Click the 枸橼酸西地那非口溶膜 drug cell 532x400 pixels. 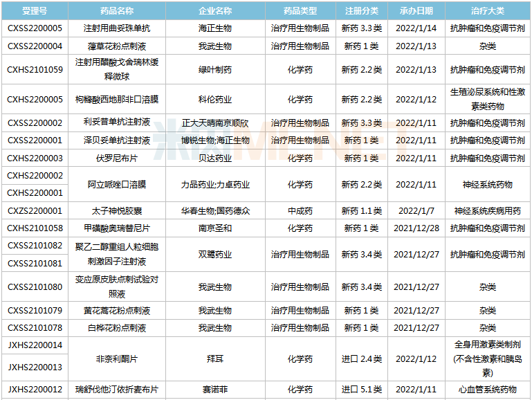[116, 100]
